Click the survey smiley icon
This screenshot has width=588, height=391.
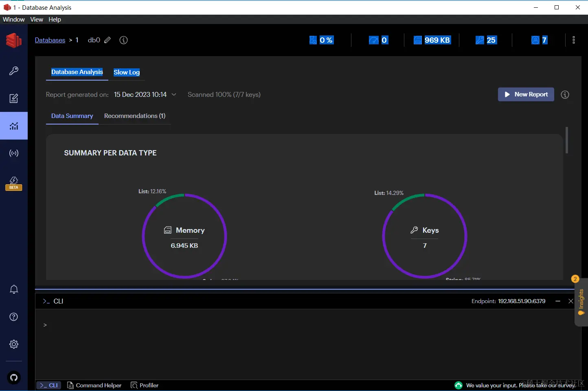[x=459, y=385]
